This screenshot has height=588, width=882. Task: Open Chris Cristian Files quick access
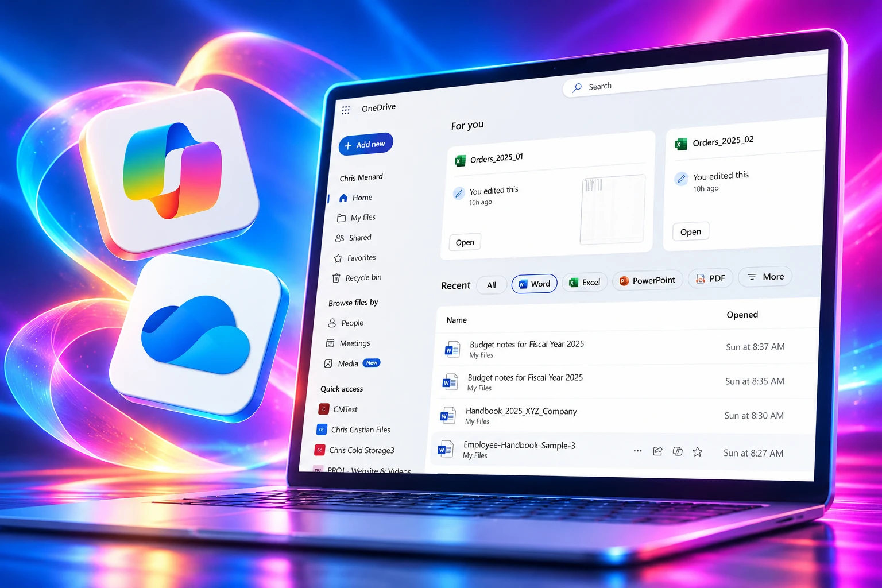coord(361,430)
